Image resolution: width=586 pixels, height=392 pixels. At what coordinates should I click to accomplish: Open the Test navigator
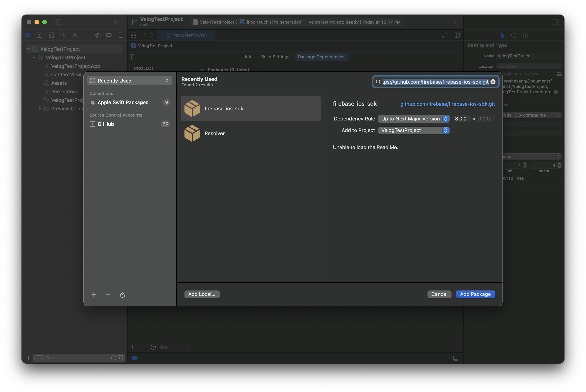(x=86, y=35)
